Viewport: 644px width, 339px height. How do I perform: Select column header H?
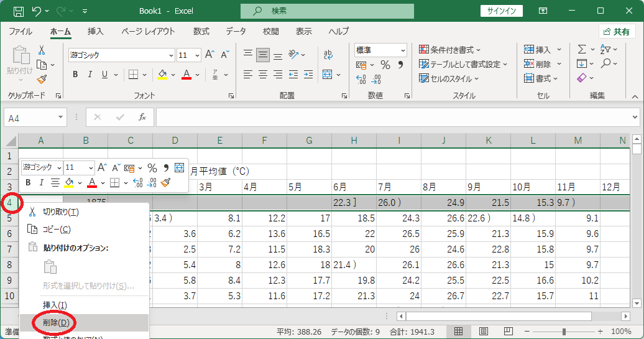(354, 141)
